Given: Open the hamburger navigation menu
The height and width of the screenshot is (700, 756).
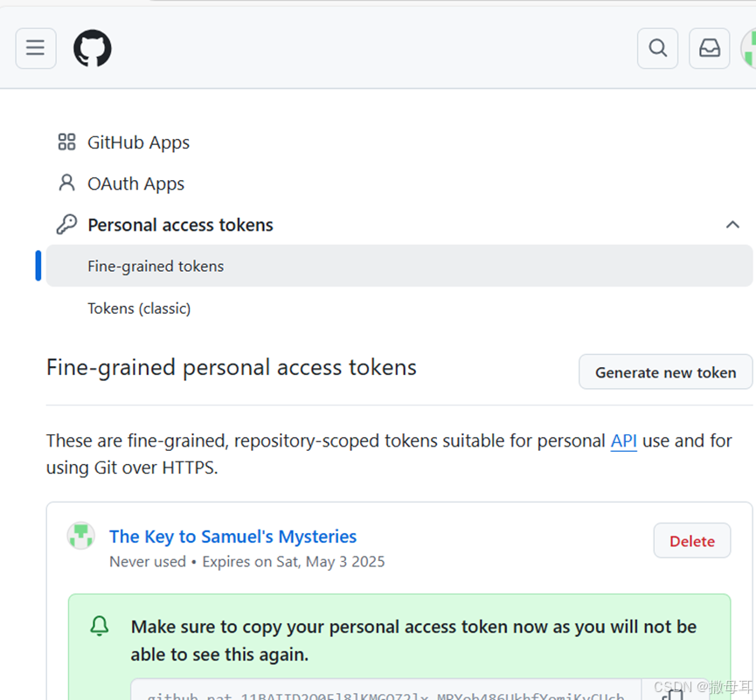Looking at the screenshot, I should tap(36, 48).
